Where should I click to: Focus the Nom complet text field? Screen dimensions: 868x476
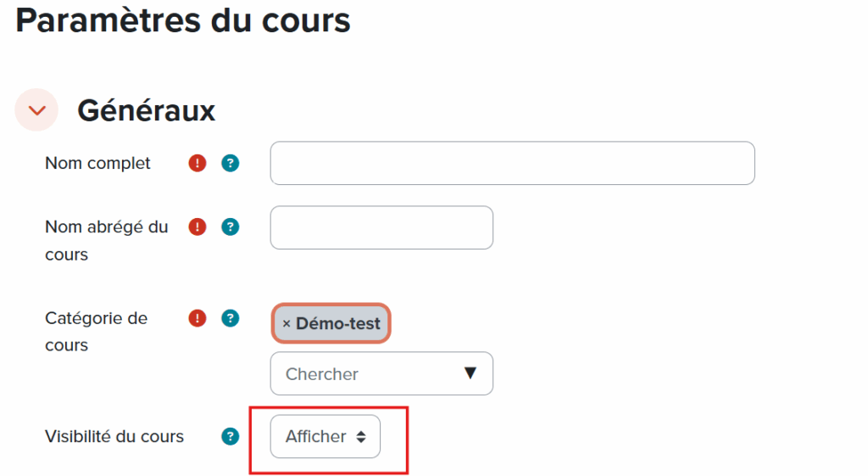pyautogui.click(x=512, y=163)
